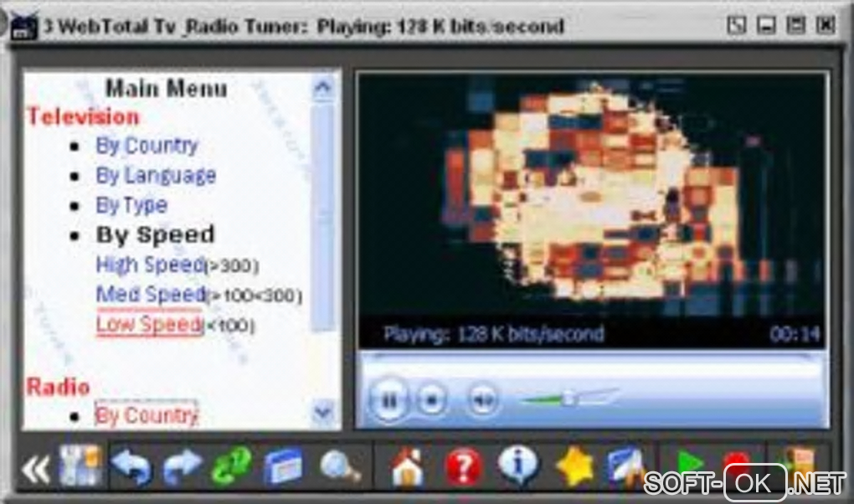This screenshot has width=854, height=504.
Task: Collapse toolbar with the double left chevron
Action: (x=36, y=469)
